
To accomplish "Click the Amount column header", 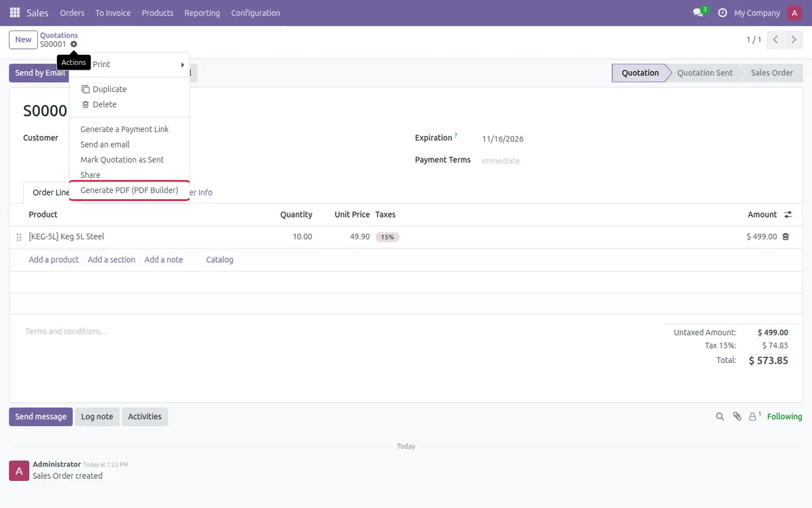I will pyautogui.click(x=762, y=214).
